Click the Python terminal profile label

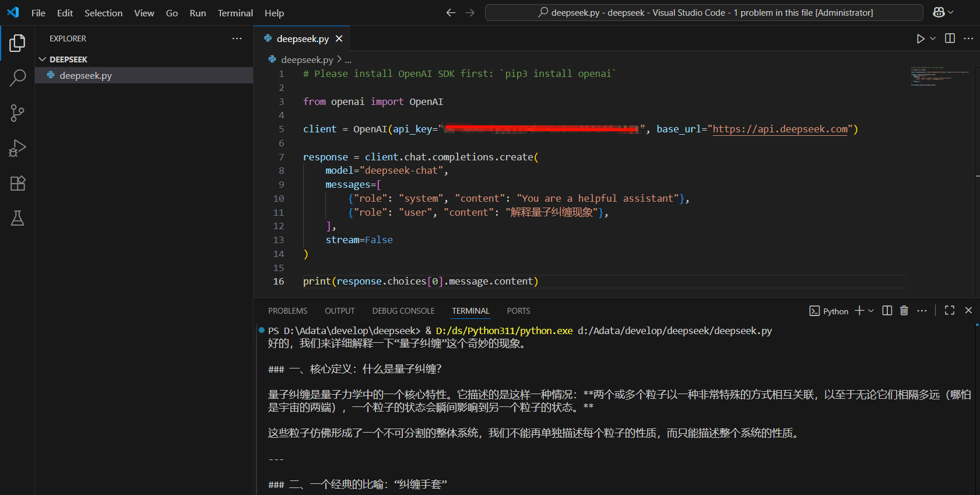tap(829, 311)
